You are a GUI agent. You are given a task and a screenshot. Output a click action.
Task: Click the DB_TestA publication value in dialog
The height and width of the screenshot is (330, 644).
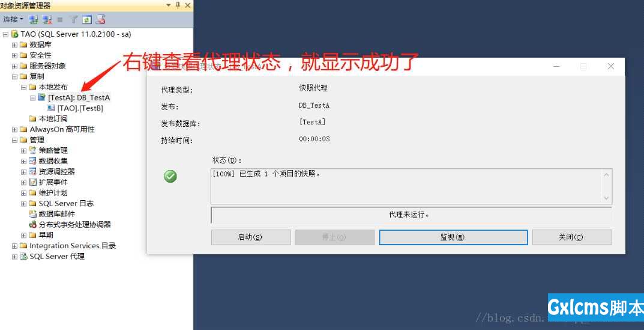click(x=314, y=105)
